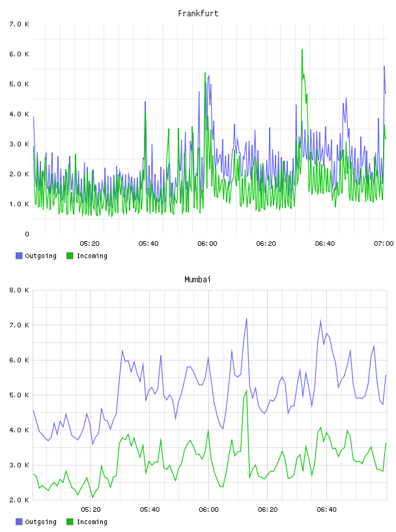The height and width of the screenshot is (532, 396).
Task: Click Mumbai's green Incoming legend swatch
Action: 70,522
